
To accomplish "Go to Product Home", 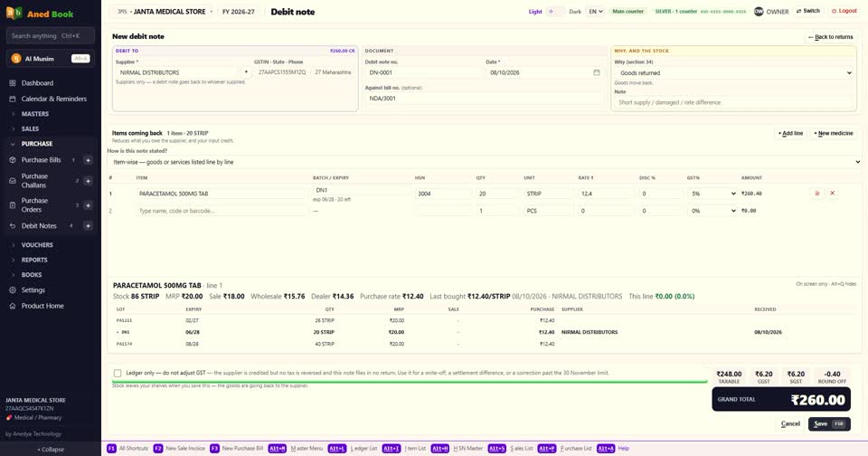I will point(42,306).
